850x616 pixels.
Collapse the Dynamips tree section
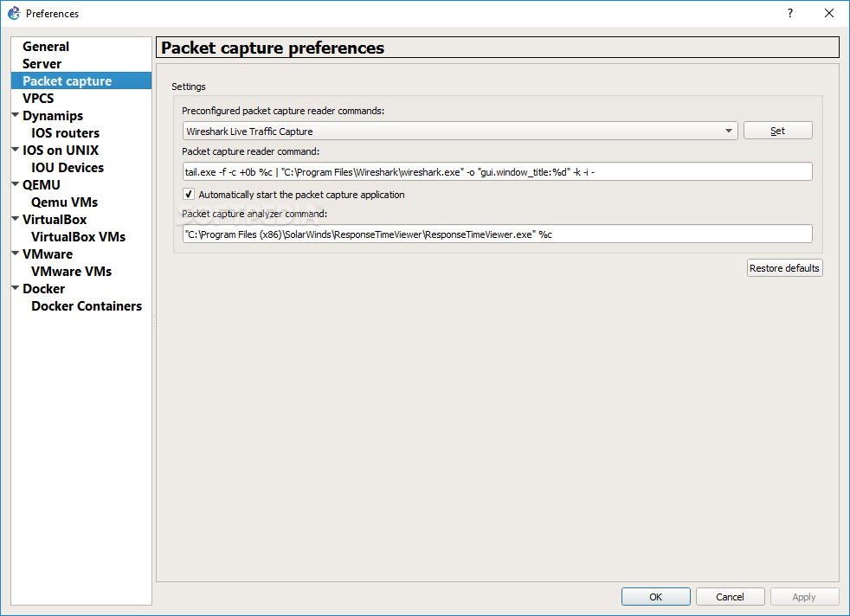pyautogui.click(x=16, y=115)
